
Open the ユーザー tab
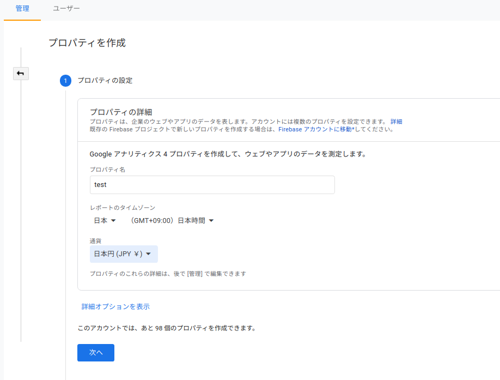(x=66, y=9)
